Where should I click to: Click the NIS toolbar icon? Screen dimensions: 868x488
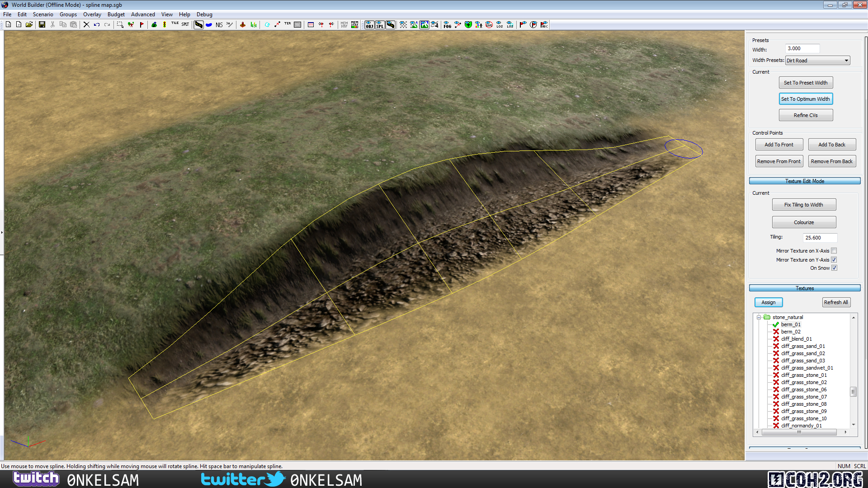[x=219, y=25]
